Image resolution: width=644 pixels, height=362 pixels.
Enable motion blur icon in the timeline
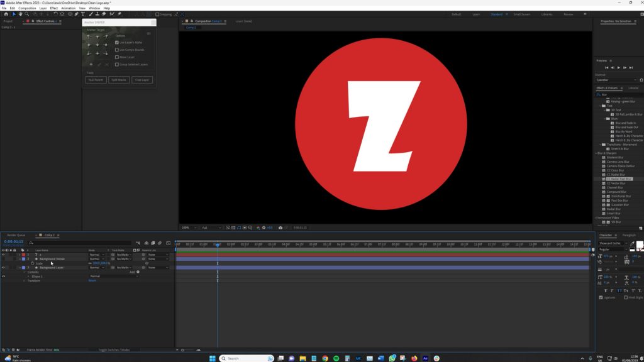point(160,243)
